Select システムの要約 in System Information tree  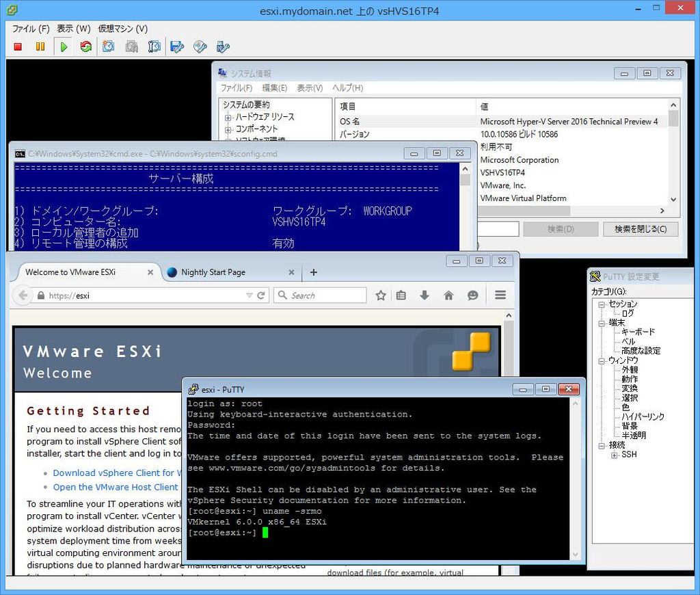pos(246,105)
